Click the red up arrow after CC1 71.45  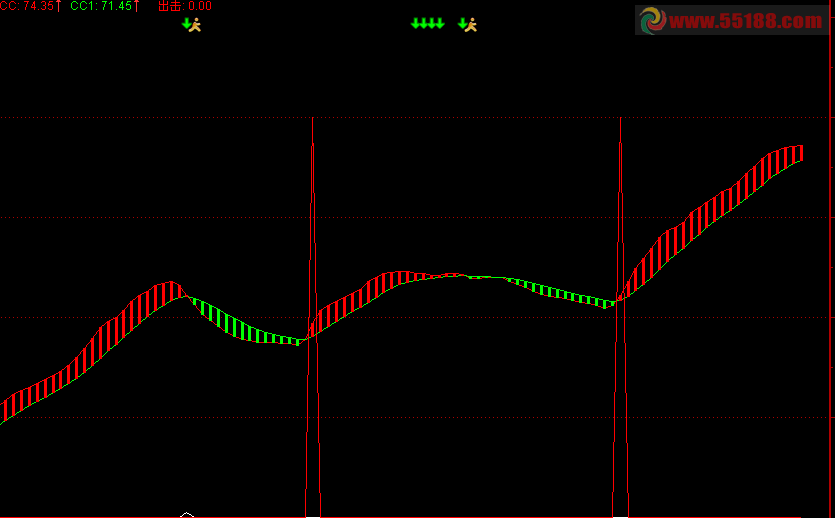(x=136, y=6)
